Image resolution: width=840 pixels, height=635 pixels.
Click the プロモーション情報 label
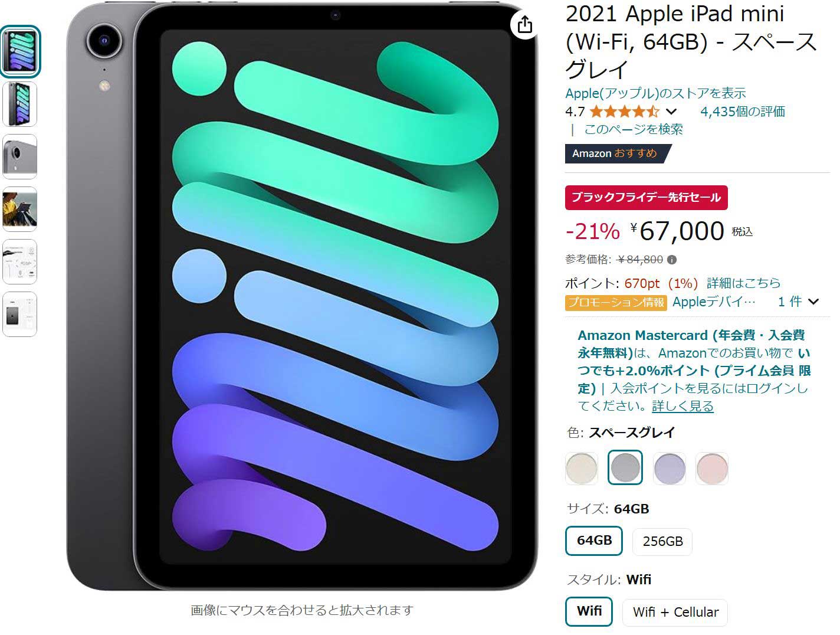pyautogui.click(x=615, y=302)
